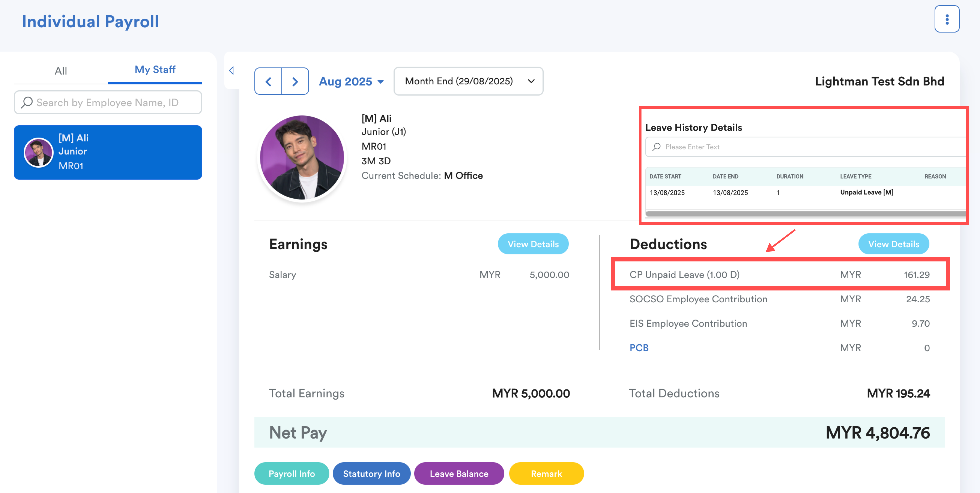Go to next month with right arrow
Image resolution: width=980 pixels, height=493 pixels.
(295, 81)
